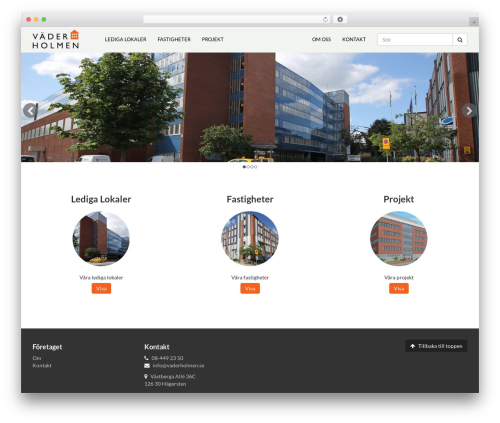500x423 pixels.
Task: Click the search magnifier button
Action: 460,40
